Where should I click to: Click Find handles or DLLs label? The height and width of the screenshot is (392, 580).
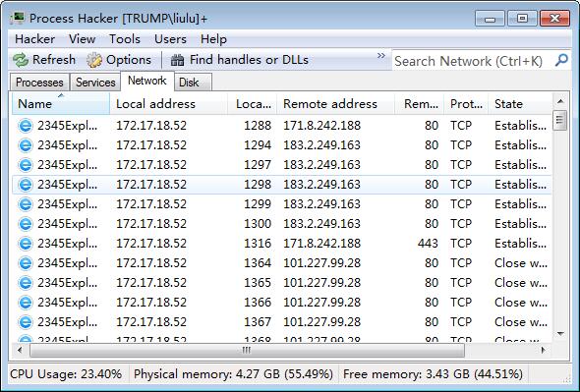click(x=249, y=60)
